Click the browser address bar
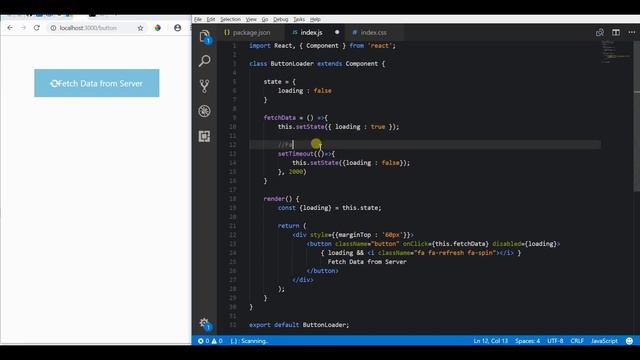 (88, 28)
